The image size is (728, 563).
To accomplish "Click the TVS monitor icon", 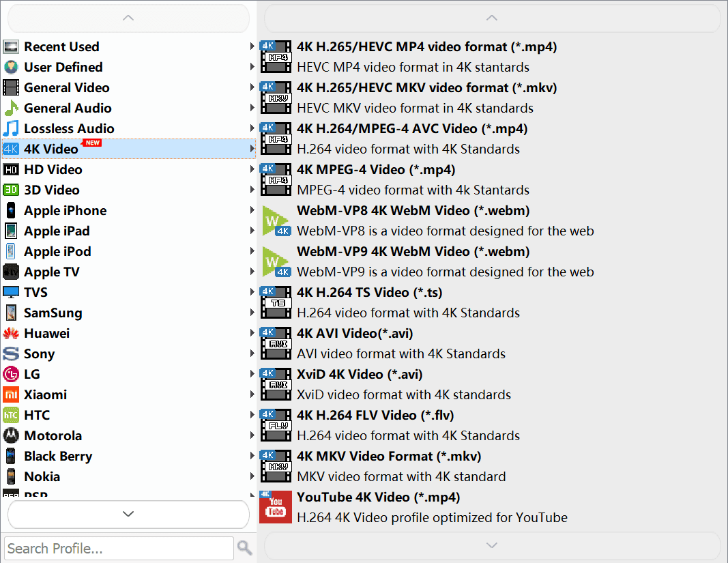I will tap(11, 292).
